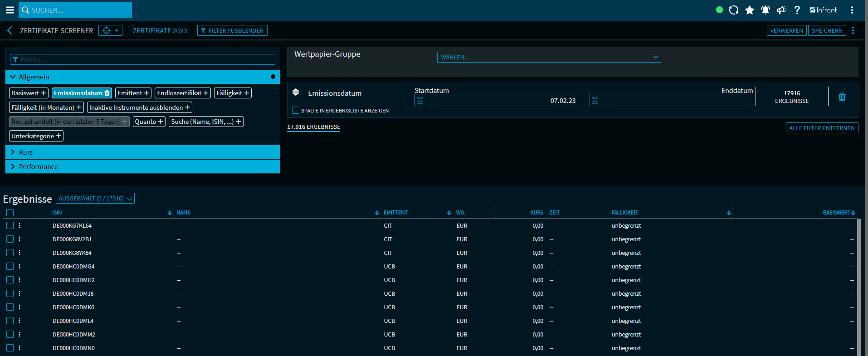
Task: Delete Emissionsdatum filter with trash icon
Action: coord(842,97)
